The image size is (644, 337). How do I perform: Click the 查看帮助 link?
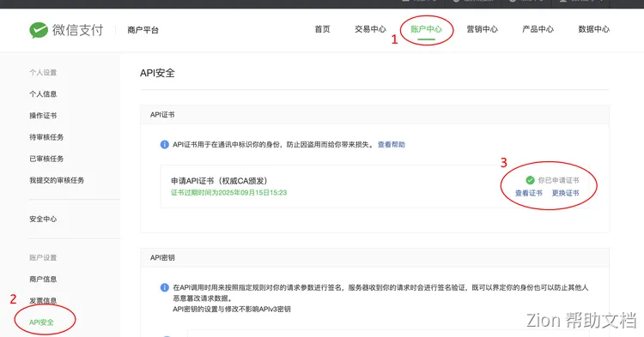tap(392, 145)
